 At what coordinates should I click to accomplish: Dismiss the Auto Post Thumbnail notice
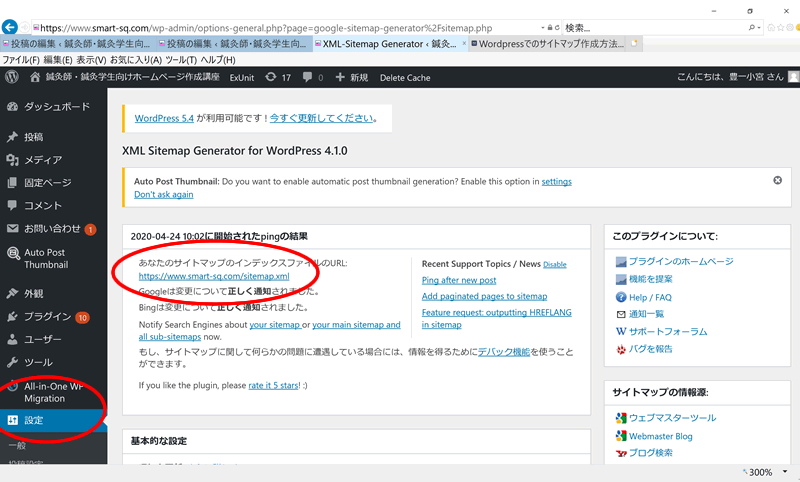coord(777,180)
